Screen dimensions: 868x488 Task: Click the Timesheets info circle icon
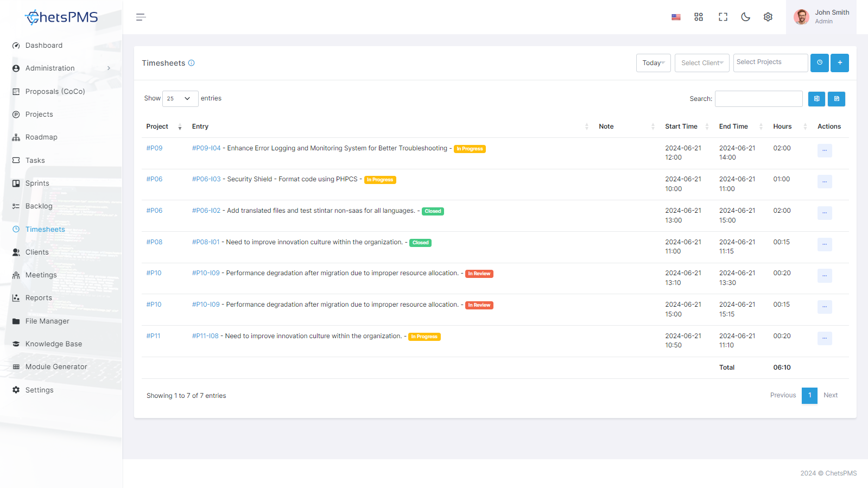191,63
